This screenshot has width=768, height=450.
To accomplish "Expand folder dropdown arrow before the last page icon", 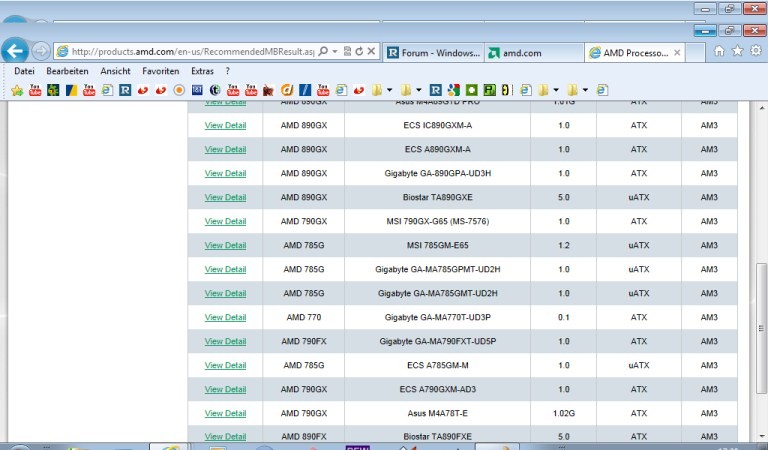I will 585,90.
